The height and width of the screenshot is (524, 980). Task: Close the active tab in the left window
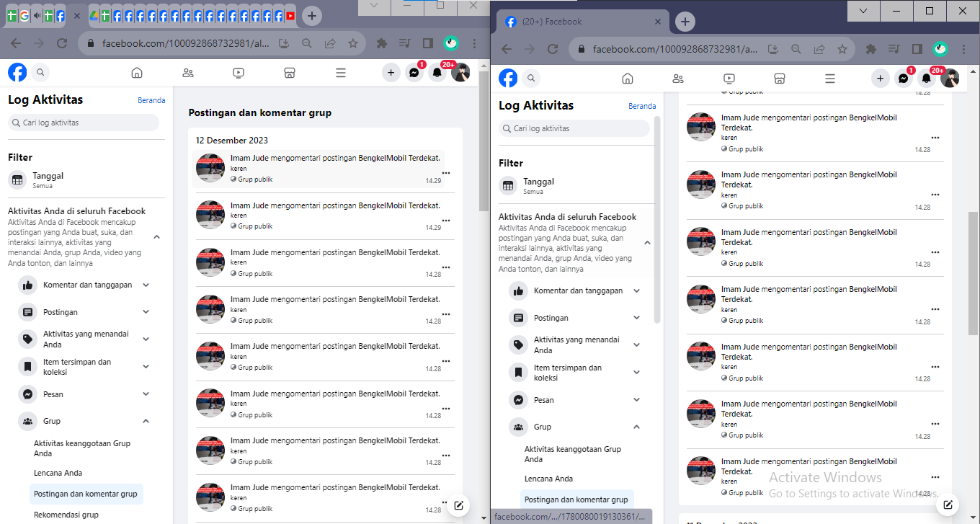[77, 15]
